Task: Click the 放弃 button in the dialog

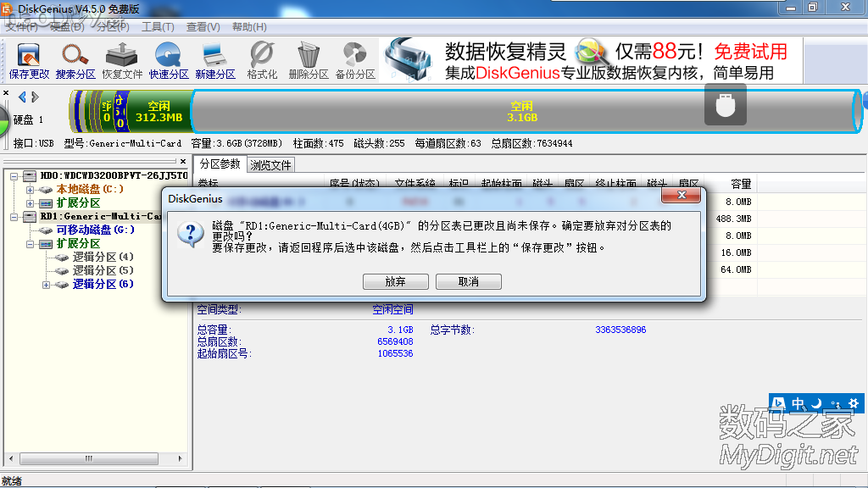Action: pos(395,281)
